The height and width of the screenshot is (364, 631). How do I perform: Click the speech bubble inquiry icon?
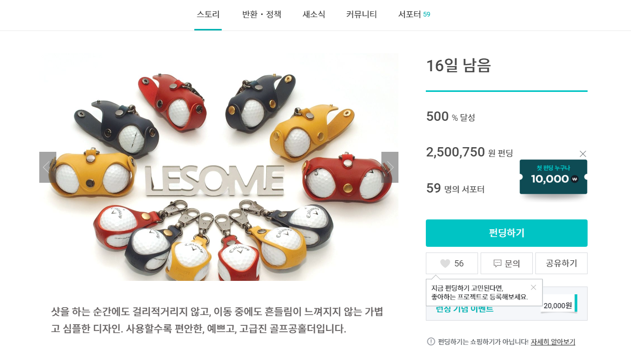(498, 263)
